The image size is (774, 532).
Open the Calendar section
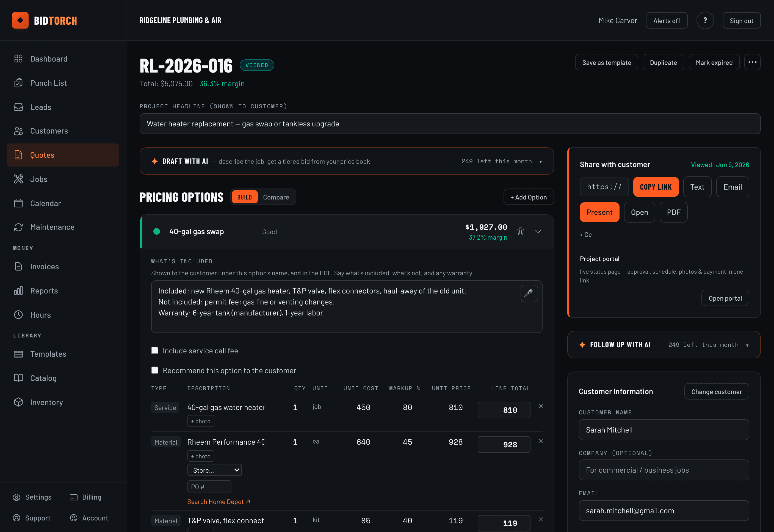[63, 203]
